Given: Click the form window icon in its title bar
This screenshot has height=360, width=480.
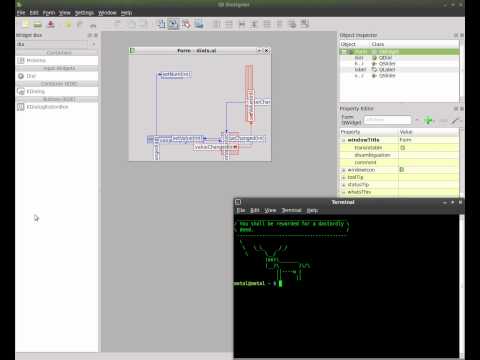Looking at the screenshot, I should pyautogui.click(x=132, y=50).
